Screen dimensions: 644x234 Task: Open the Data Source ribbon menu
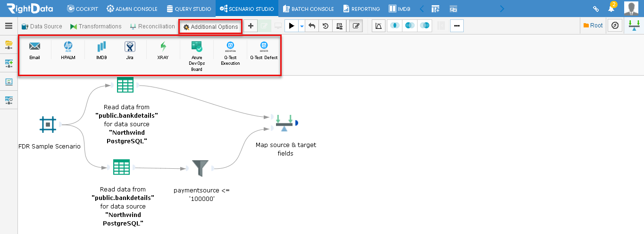[42, 26]
